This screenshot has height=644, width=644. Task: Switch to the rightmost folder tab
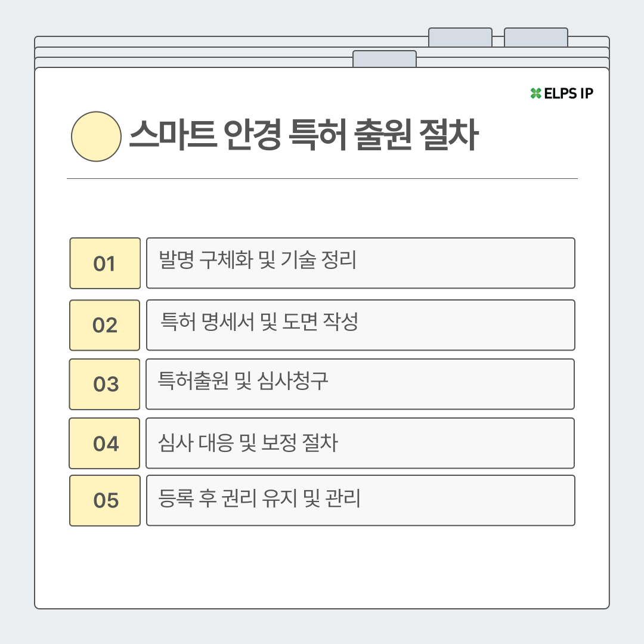point(535,37)
